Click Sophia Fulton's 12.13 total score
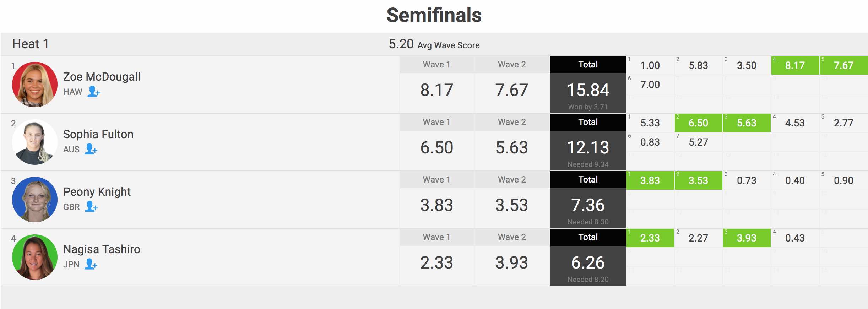The width and height of the screenshot is (868, 309). (588, 147)
